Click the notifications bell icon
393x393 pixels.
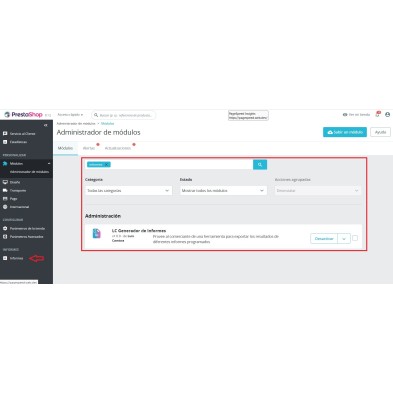(x=378, y=114)
